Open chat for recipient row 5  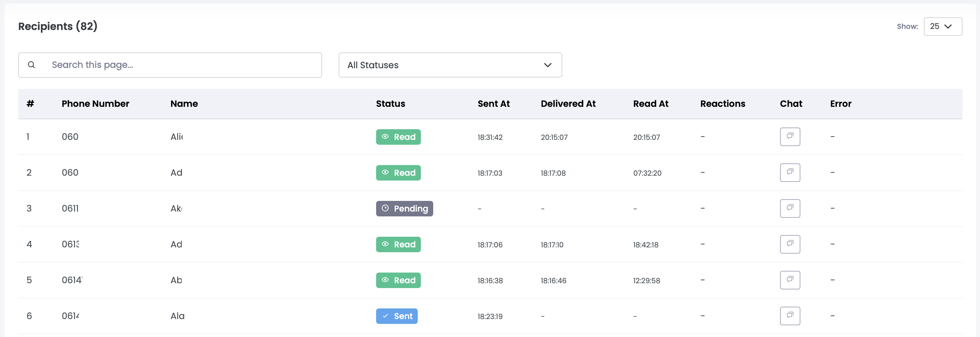point(790,280)
